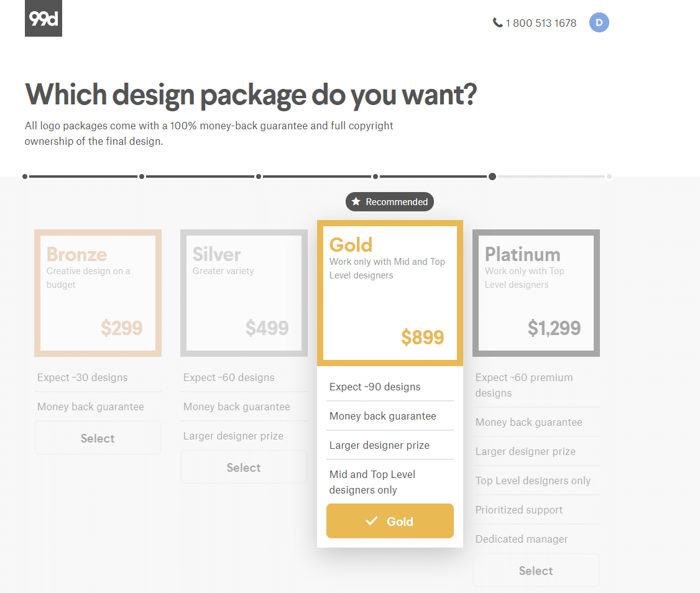Click the checkmark on the Gold button
This screenshot has width=700, height=593.
(371, 521)
